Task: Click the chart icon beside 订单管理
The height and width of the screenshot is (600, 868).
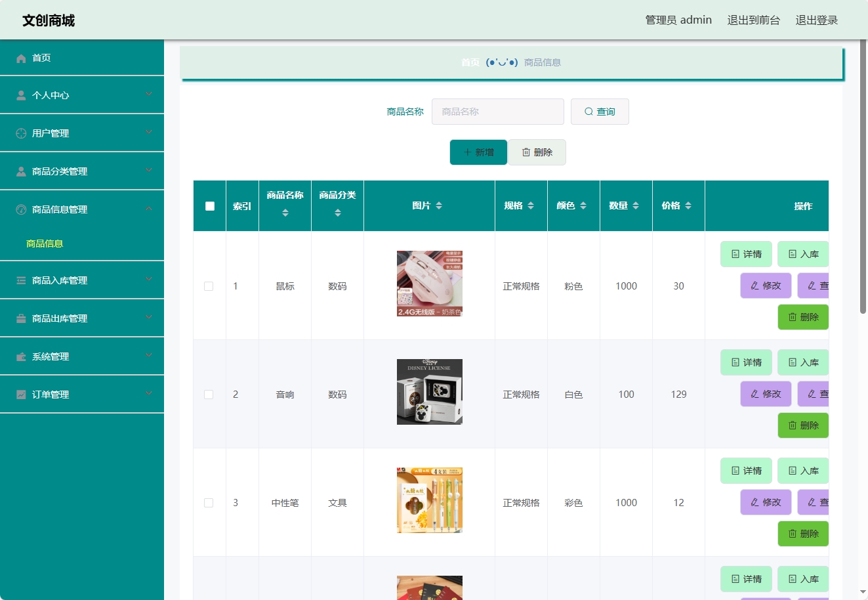Action: (21, 395)
